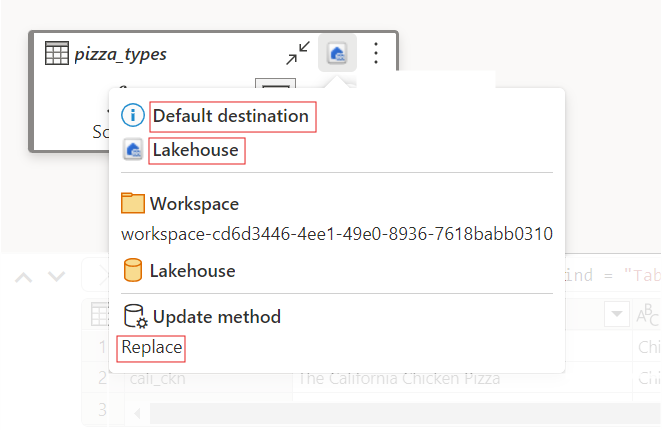The image size is (662, 430).
Task: Click the horizontal scrollbar left arrow
Action: tap(137, 413)
